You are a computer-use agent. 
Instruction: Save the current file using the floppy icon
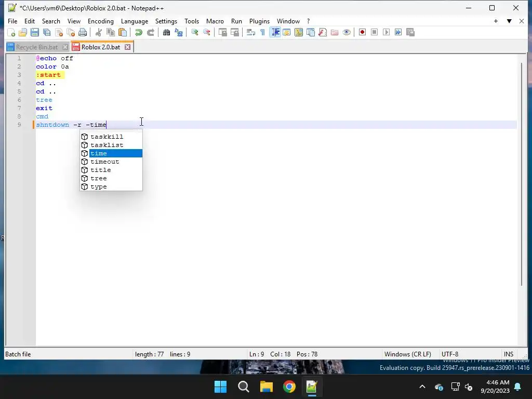tap(35, 32)
